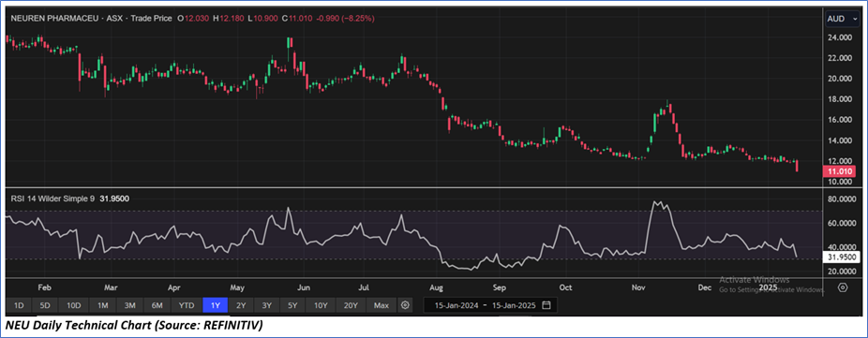Choose the 6M range button

click(x=157, y=305)
